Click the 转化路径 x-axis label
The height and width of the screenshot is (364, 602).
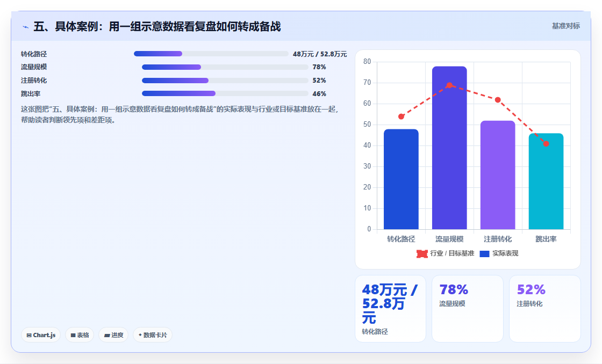coord(401,239)
